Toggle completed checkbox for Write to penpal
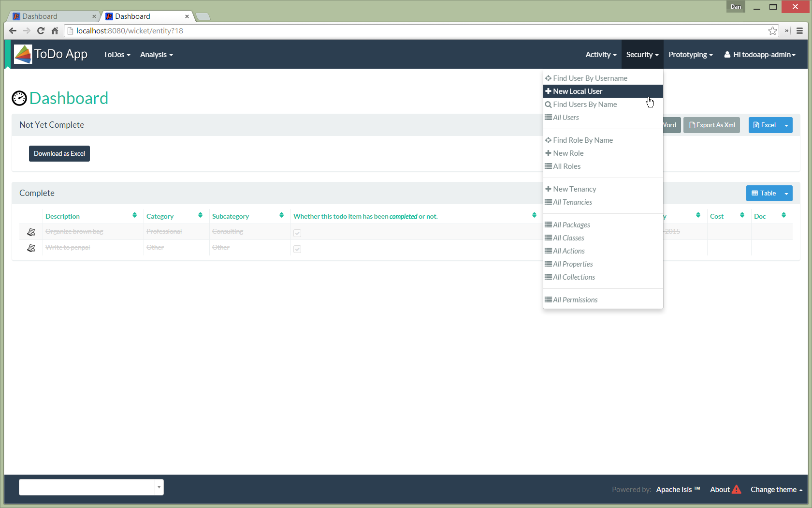The image size is (812, 508). coord(297,249)
